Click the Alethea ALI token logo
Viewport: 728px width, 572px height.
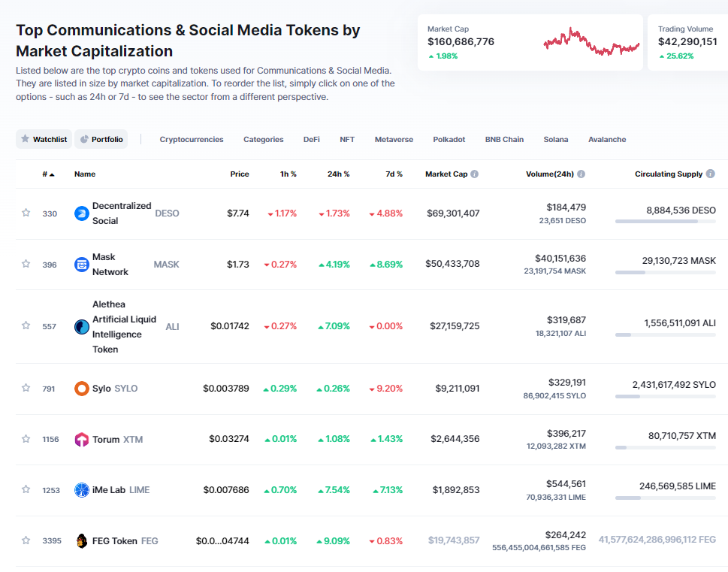point(82,327)
